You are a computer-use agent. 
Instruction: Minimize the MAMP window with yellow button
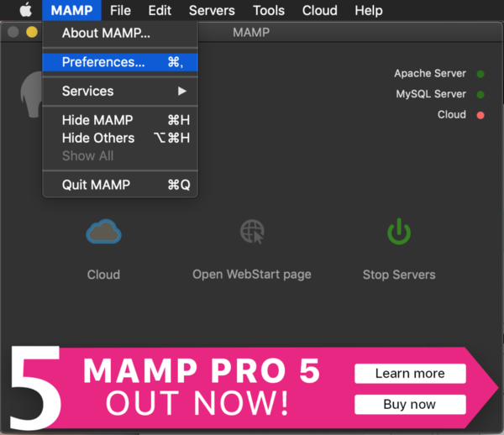(32, 32)
